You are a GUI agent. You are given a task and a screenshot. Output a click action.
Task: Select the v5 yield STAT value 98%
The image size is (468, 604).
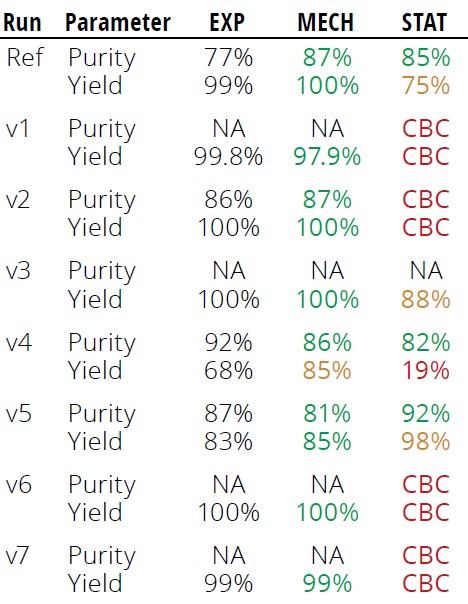point(426,441)
